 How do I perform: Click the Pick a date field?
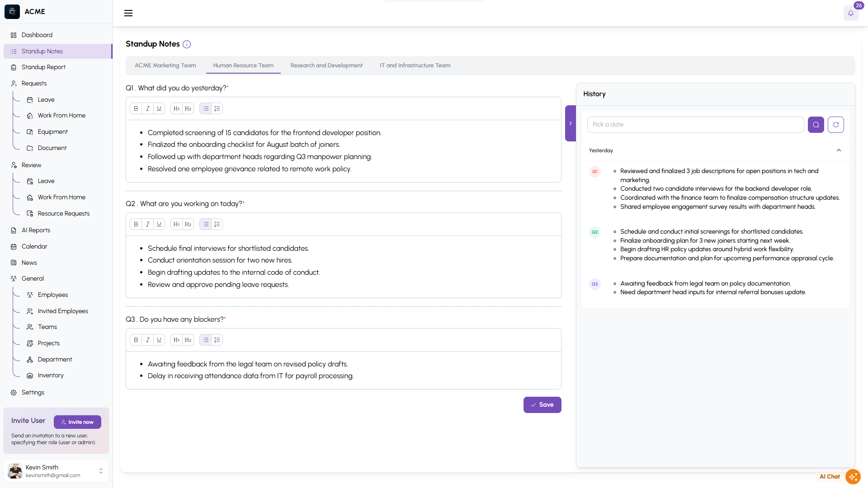tap(695, 125)
